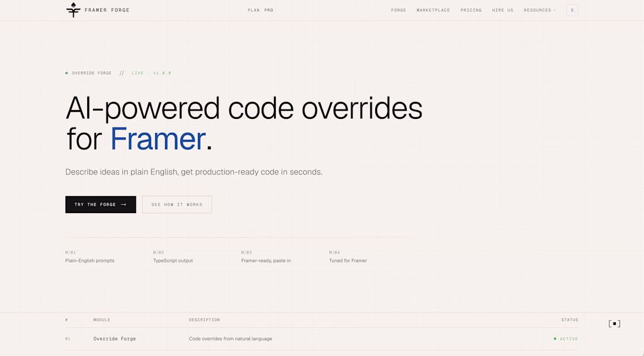
Task: Select the Plain-English prompts feature text
Action: pos(90,261)
